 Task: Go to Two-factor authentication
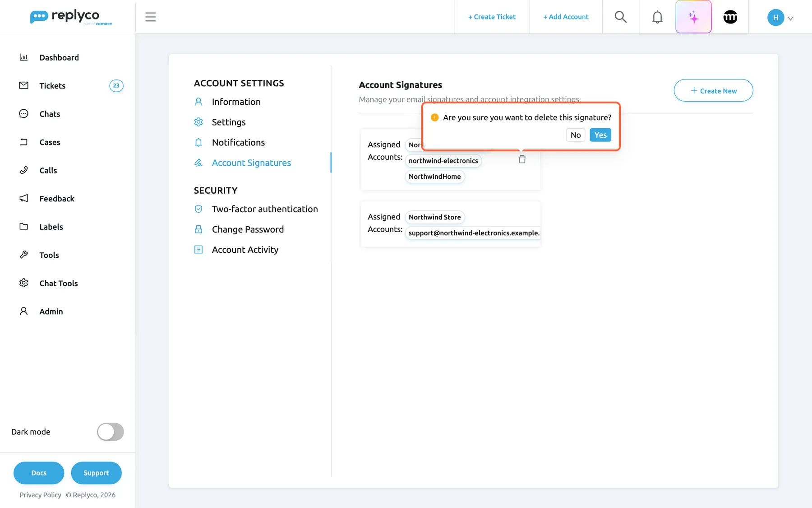coord(264,209)
